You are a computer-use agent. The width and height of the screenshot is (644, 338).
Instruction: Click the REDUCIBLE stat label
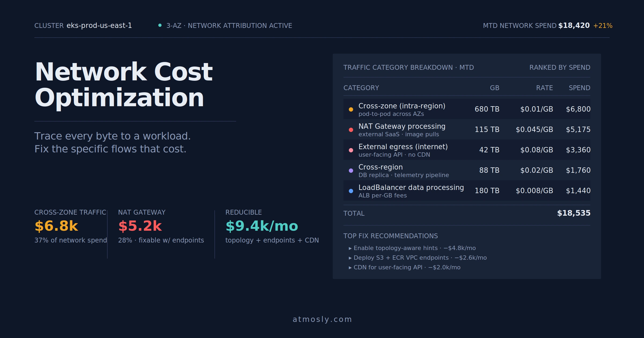[x=243, y=212]
